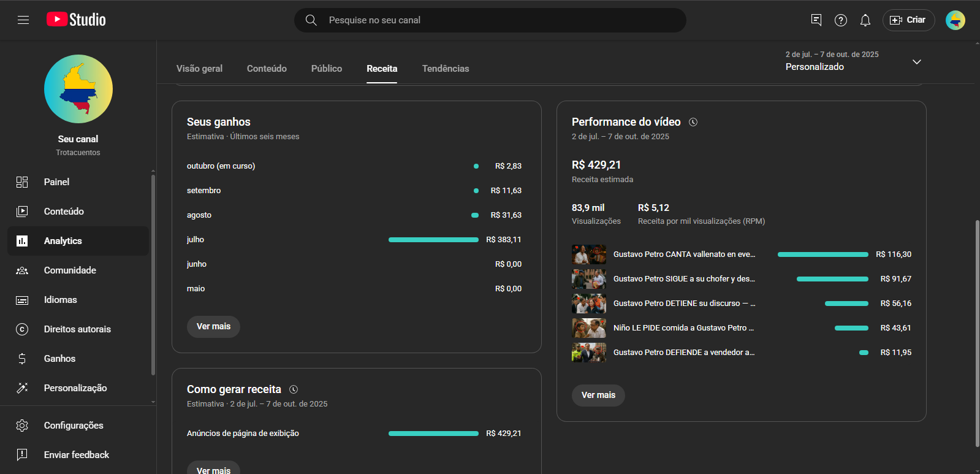Viewport: 980px width, 474px height.
Task: Click clock icon beside Performance do vídeo
Action: pos(693,122)
